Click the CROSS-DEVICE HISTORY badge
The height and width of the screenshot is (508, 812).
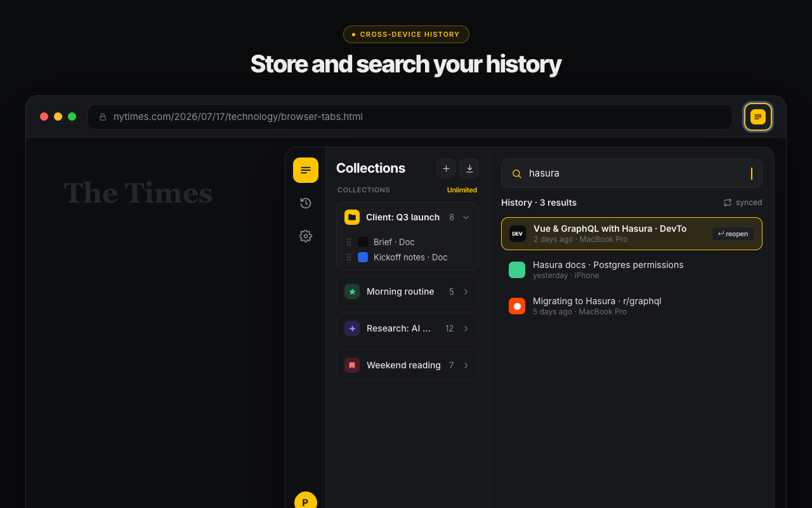pyautogui.click(x=406, y=34)
